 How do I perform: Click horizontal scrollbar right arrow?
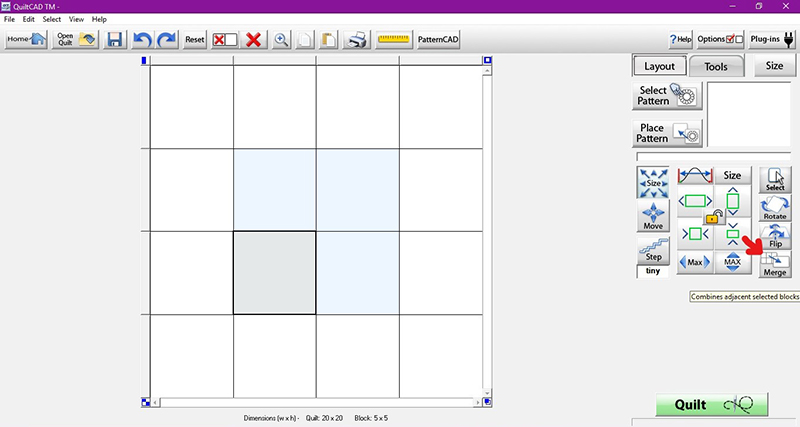click(x=478, y=402)
